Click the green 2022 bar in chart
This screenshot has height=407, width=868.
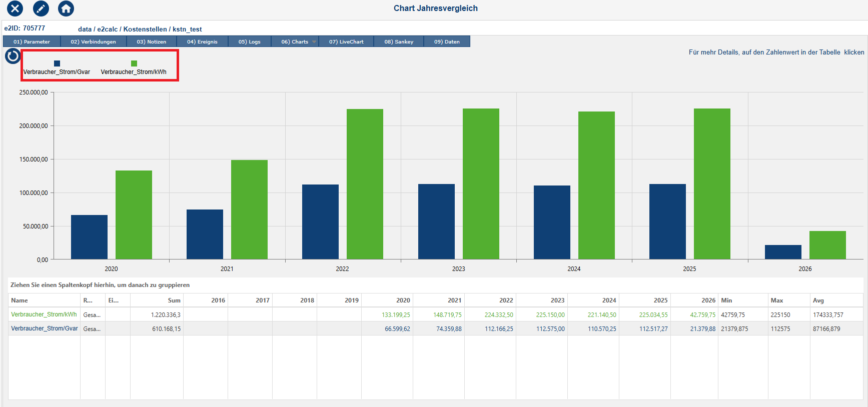[365, 184]
